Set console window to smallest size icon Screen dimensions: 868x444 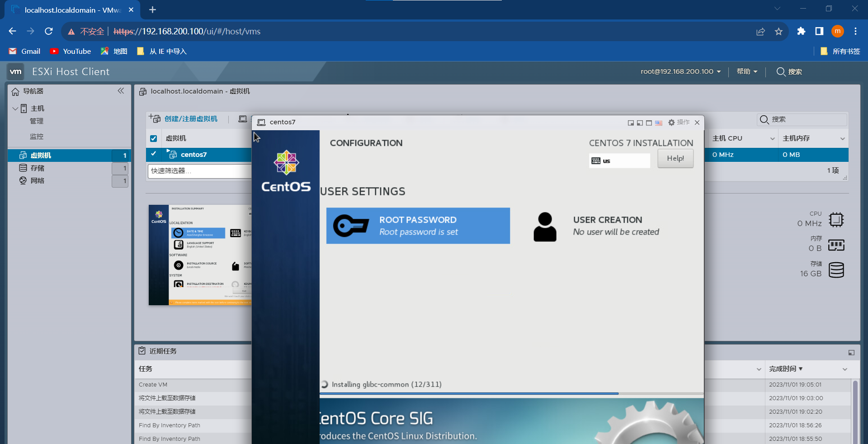click(631, 123)
